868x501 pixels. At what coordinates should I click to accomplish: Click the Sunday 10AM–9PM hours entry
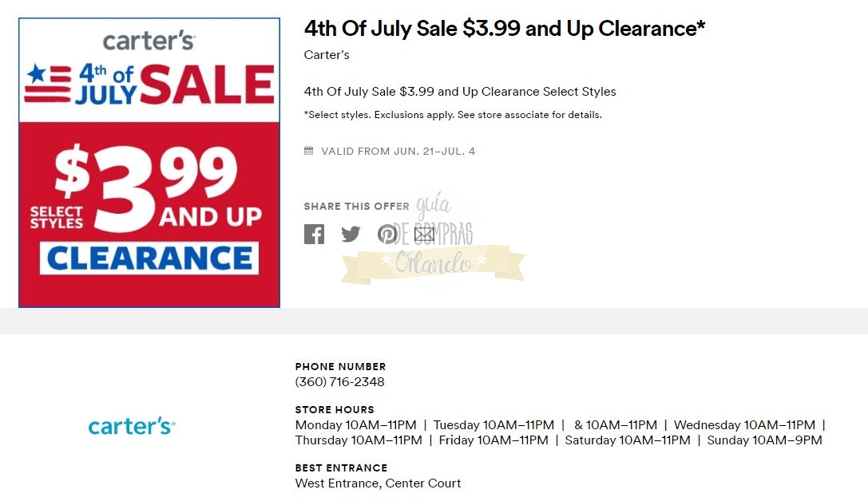[x=764, y=440]
